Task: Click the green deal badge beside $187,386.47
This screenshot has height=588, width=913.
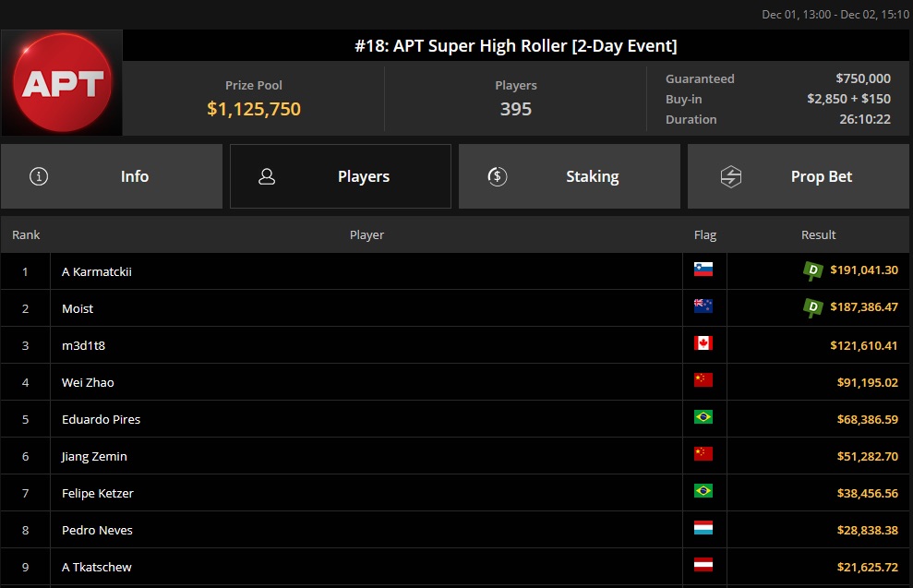Action: point(812,307)
